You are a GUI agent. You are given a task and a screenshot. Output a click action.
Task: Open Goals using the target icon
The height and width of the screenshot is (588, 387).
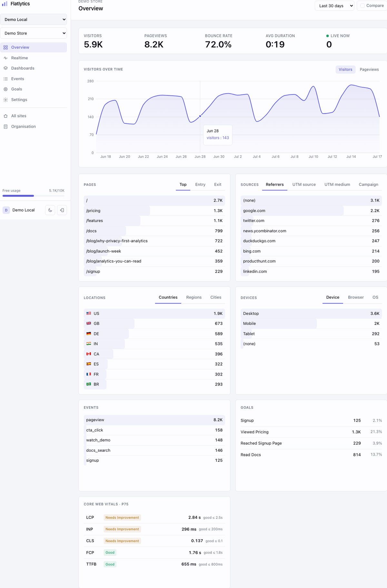(x=5, y=89)
